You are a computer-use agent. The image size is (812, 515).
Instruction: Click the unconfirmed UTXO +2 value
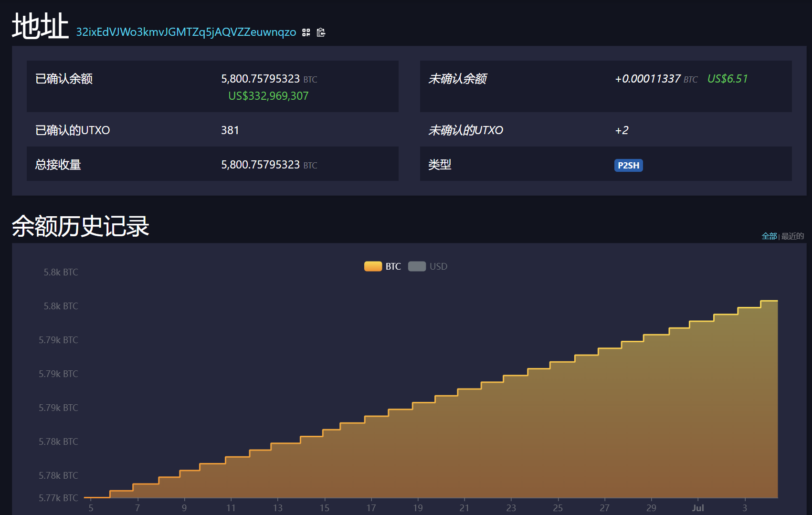622,130
